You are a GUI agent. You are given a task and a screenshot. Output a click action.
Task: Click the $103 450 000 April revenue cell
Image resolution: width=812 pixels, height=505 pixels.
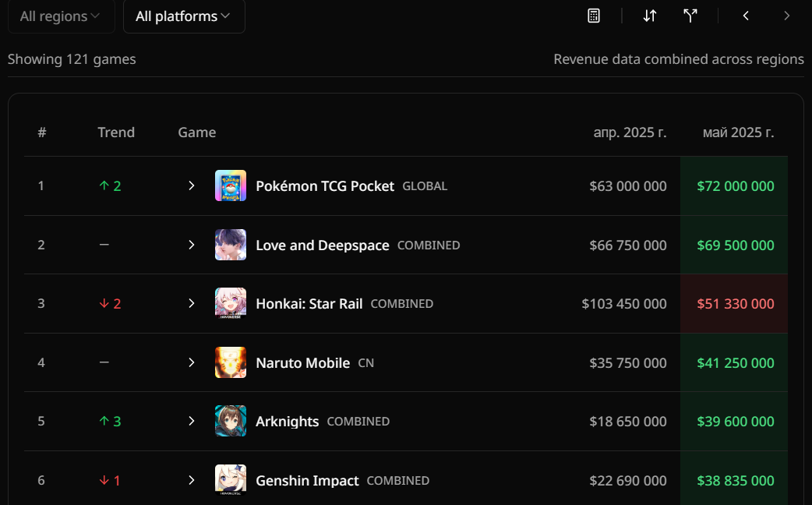(624, 303)
